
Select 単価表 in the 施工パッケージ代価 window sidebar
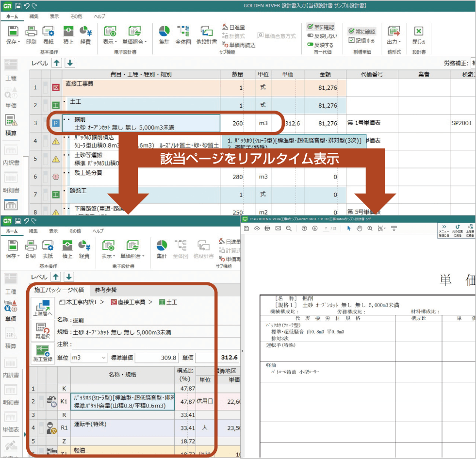click(x=11, y=422)
